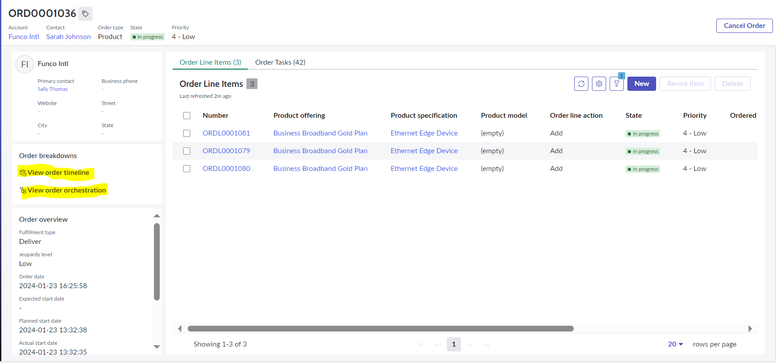This screenshot has height=363, width=776.
Task: Click the New button
Action: (x=641, y=84)
